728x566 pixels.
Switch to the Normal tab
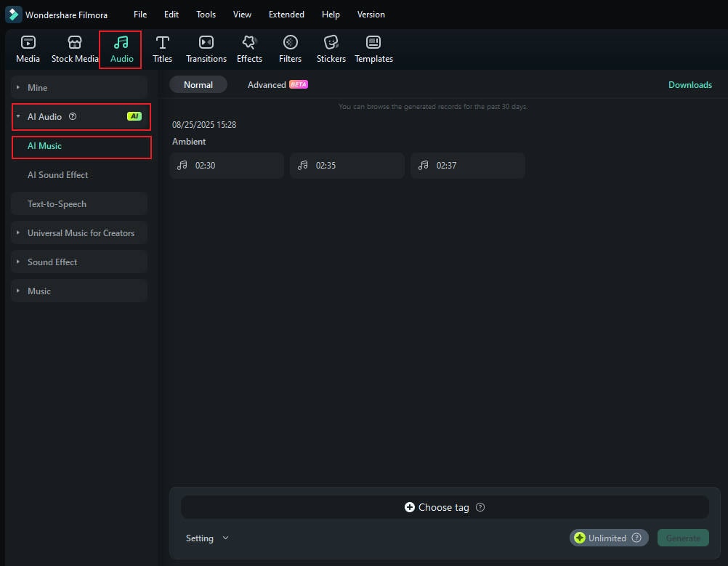198,85
